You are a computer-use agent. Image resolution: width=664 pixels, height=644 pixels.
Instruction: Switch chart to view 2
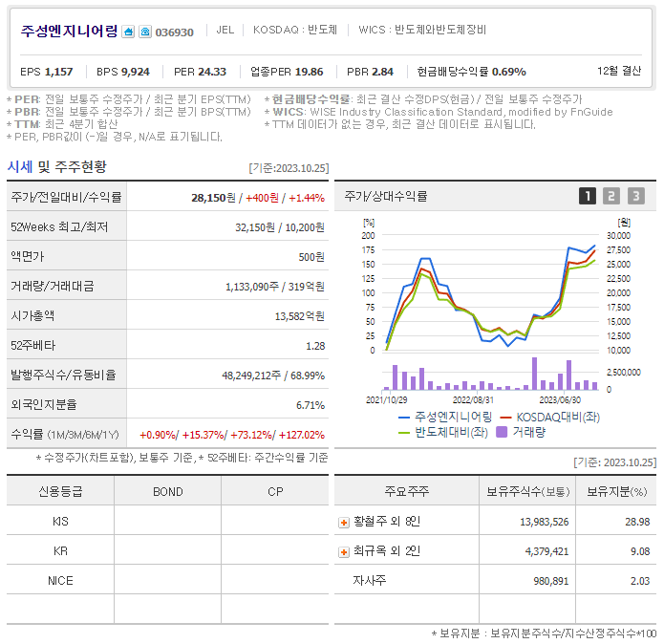[x=611, y=196]
